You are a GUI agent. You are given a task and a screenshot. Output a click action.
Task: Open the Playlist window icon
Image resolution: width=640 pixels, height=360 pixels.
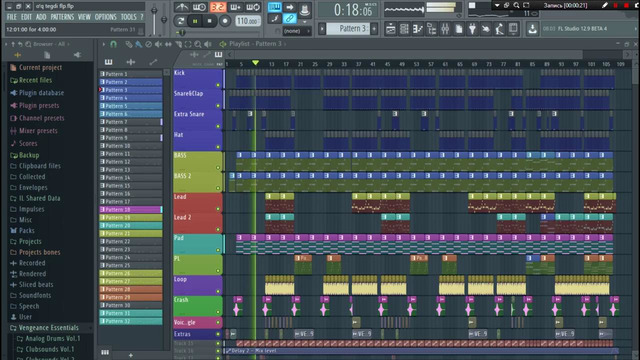coord(391,29)
